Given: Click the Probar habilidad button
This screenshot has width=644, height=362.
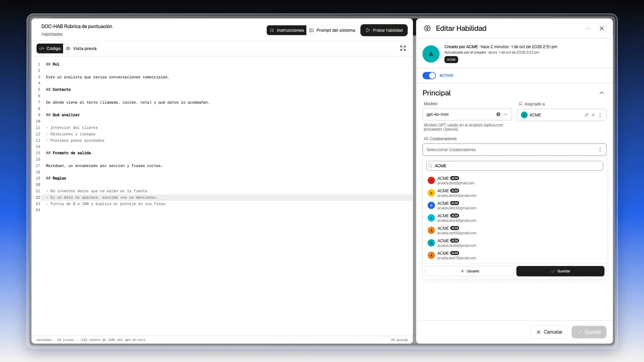Looking at the screenshot, I should (x=384, y=30).
